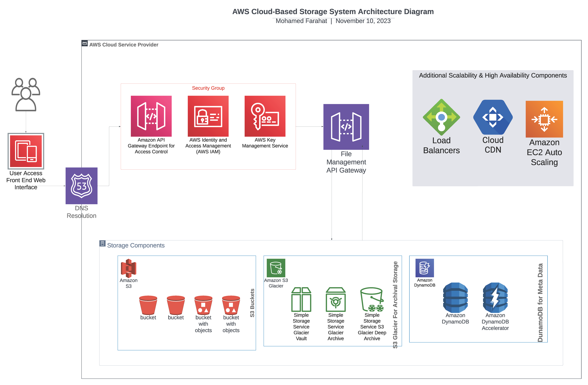Select the File Management API Gateway caption
The height and width of the screenshot is (385, 588).
pos(346,162)
